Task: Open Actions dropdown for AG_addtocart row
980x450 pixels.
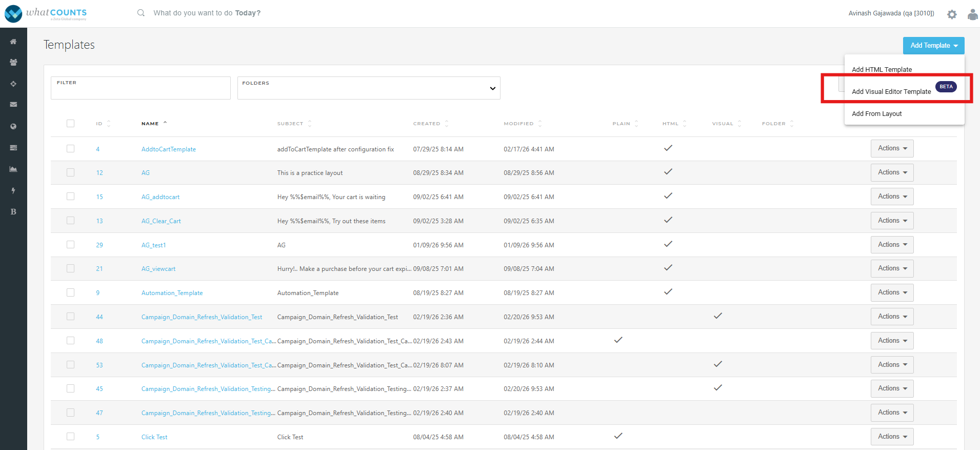Action: [892, 197]
